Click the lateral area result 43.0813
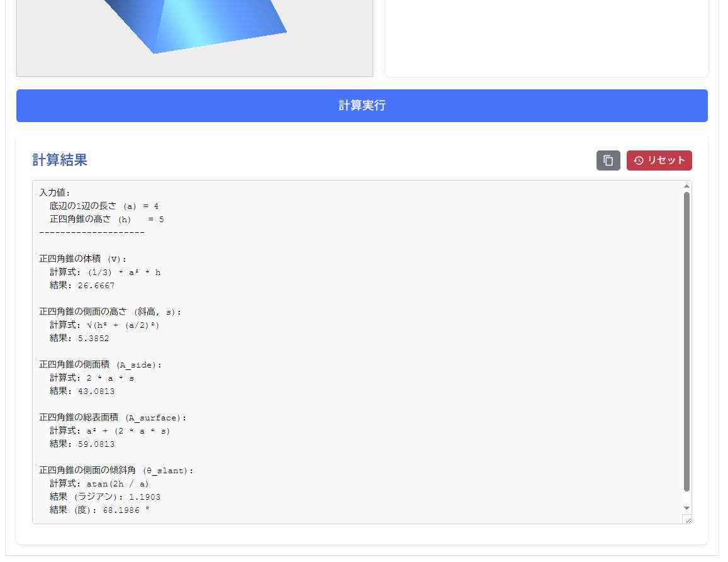 (x=96, y=391)
